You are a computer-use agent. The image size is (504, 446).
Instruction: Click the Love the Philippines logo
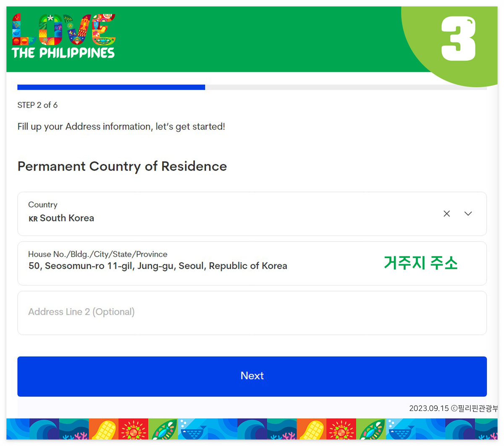pyautogui.click(x=63, y=36)
